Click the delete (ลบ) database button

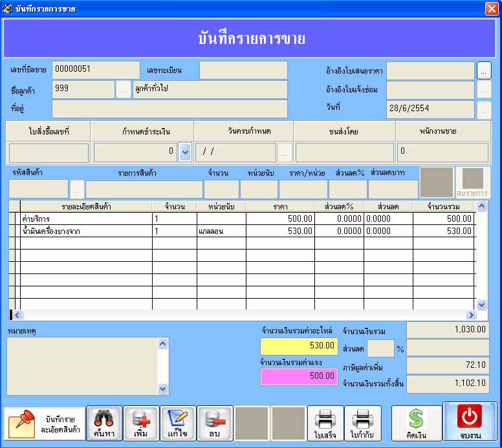[215, 423]
